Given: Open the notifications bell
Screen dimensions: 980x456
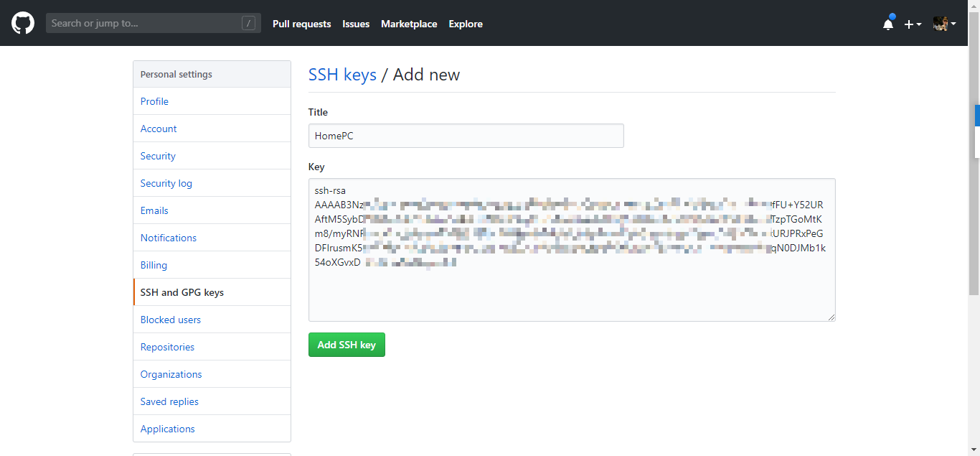Looking at the screenshot, I should (x=888, y=24).
